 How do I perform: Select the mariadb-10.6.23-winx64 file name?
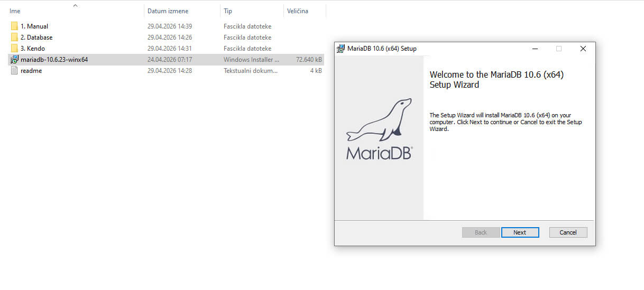coord(54,60)
